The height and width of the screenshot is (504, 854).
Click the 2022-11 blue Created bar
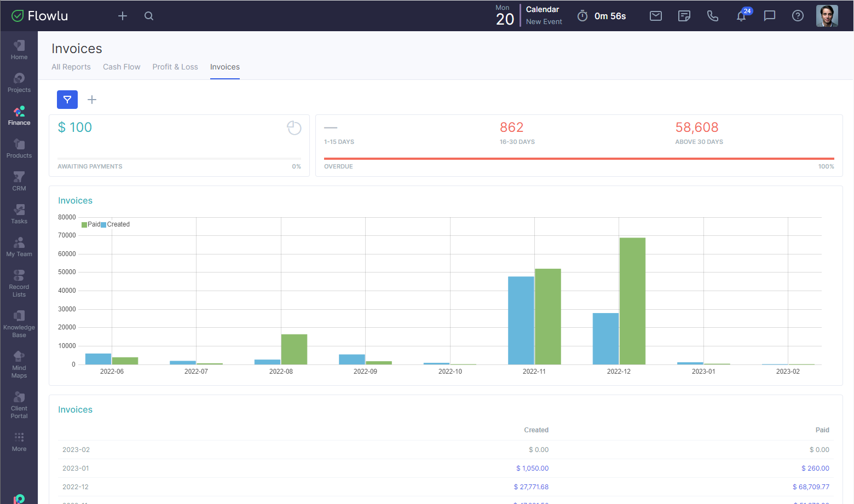[521, 321]
